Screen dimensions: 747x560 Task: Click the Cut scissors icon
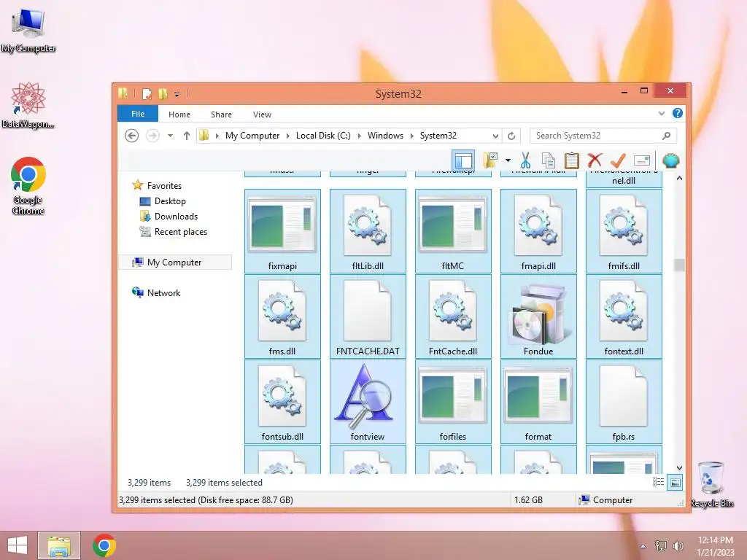[x=525, y=160]
